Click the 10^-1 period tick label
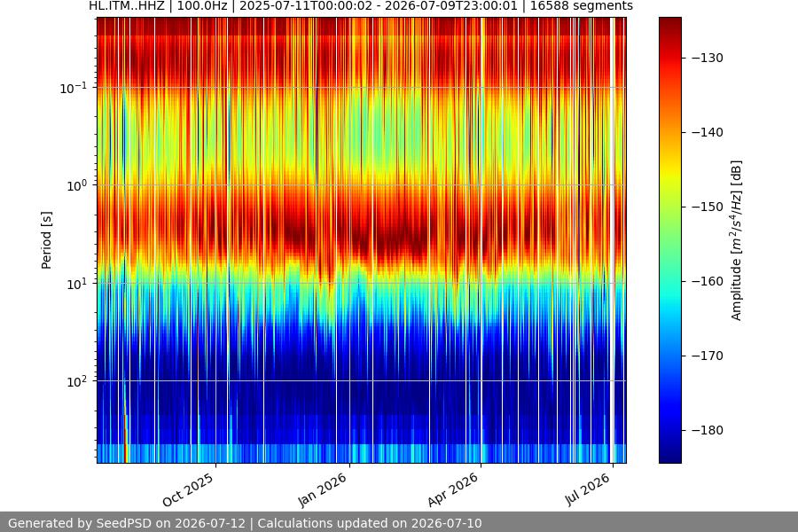 click(x=74, y=88)
